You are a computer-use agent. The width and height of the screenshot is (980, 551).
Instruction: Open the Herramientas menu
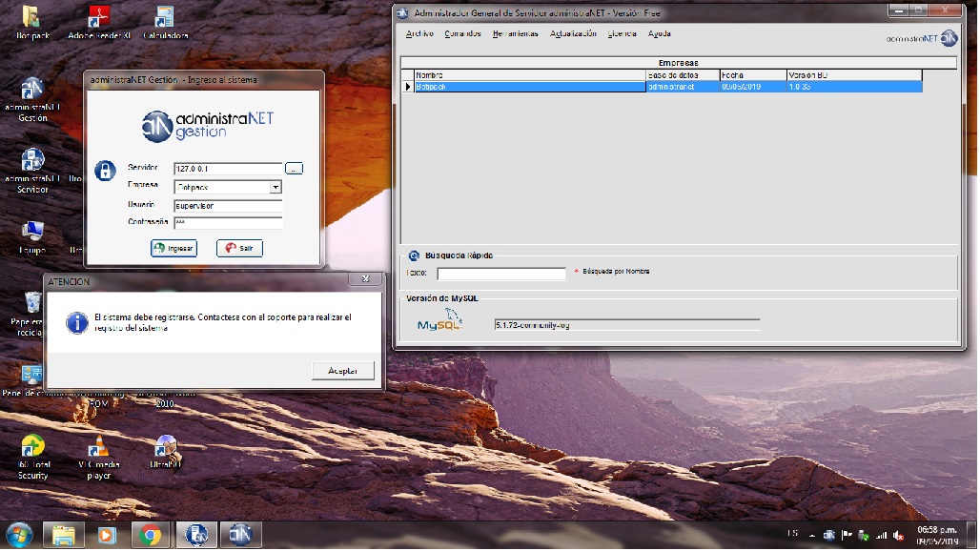coord(515,33)
